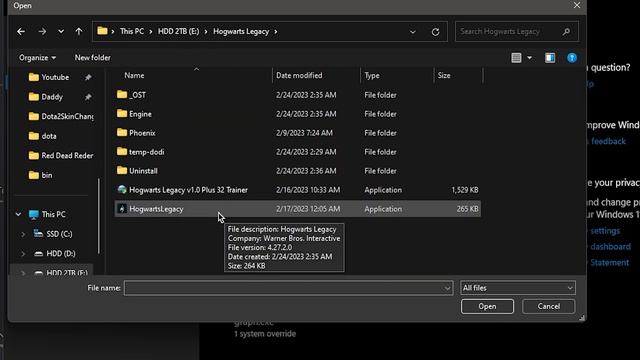Click the pin icon beside Daddy
The height and width of the screenshot is (360, 640).
pyautogui.click(x=88, y=97)
